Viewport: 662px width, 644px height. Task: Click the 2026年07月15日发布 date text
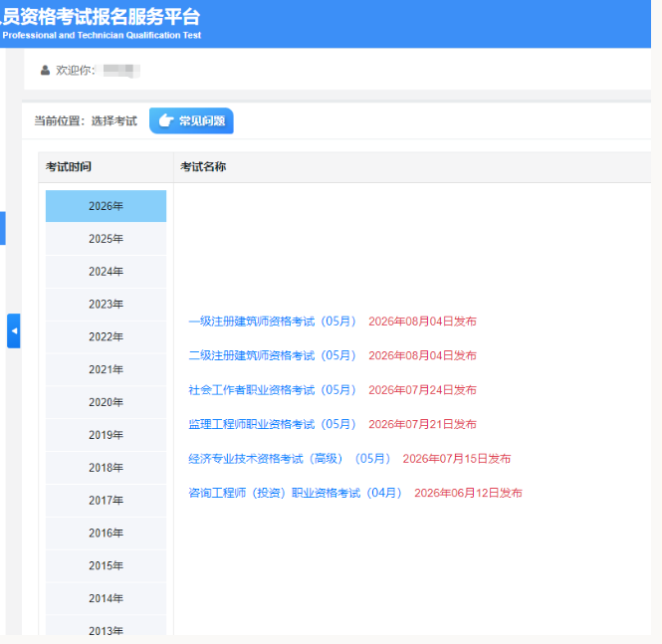click(x=457, y=459)
